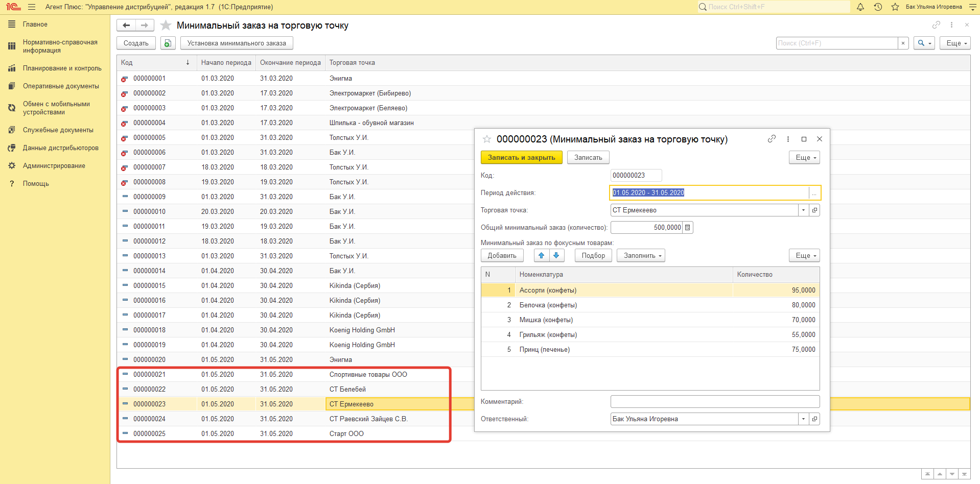
Task: Sort list by Код column header
Action: tap(156, 63)
